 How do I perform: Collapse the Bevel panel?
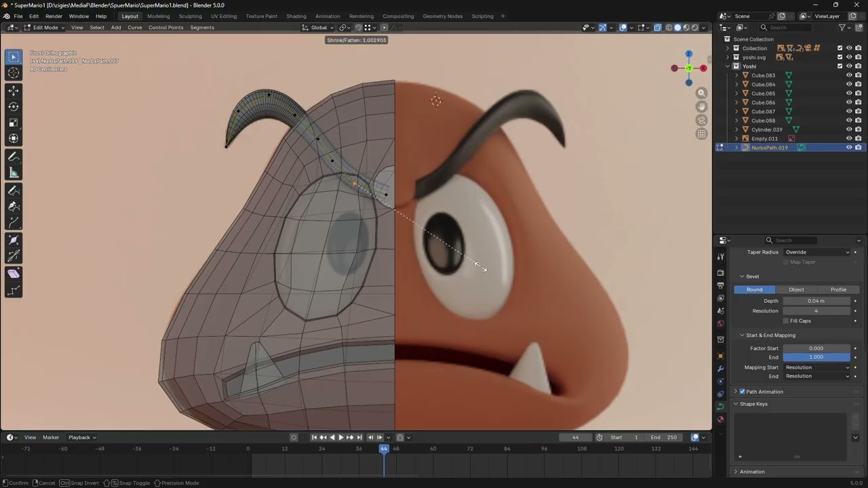pyautogui.click(x=742, y=277)
